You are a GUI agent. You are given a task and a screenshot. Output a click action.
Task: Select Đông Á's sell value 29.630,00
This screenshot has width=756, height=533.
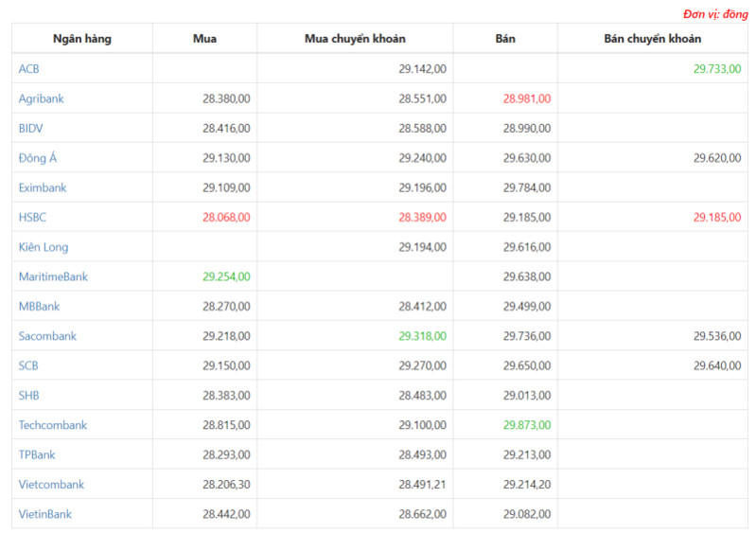pyautogui.click(x=527, y=158)
